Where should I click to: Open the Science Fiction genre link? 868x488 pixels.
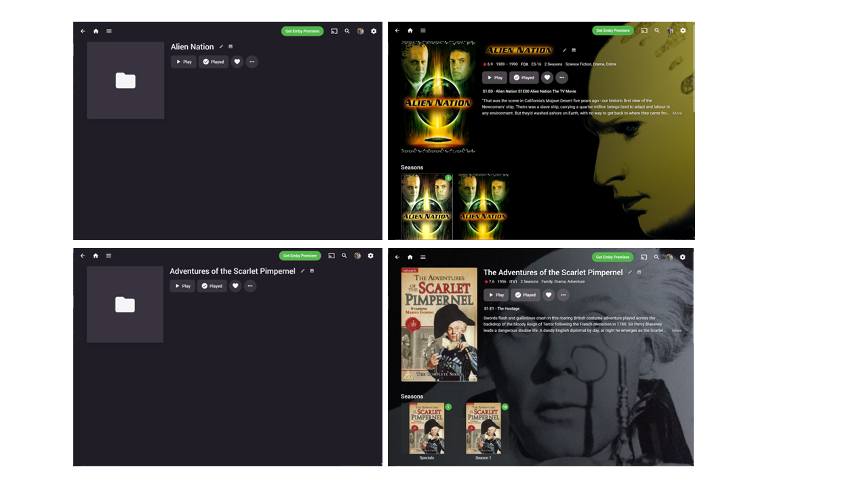tap(578, 64)
